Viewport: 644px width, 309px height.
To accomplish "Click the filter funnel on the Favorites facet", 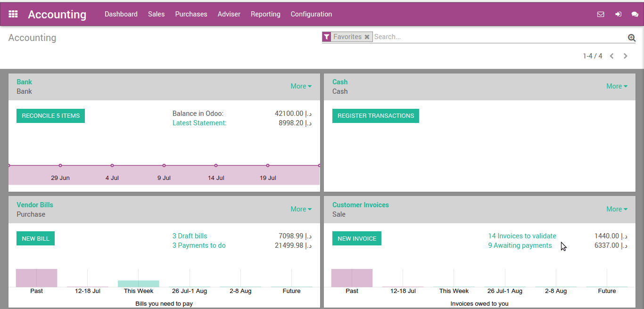I will click(x=326, y=36).
